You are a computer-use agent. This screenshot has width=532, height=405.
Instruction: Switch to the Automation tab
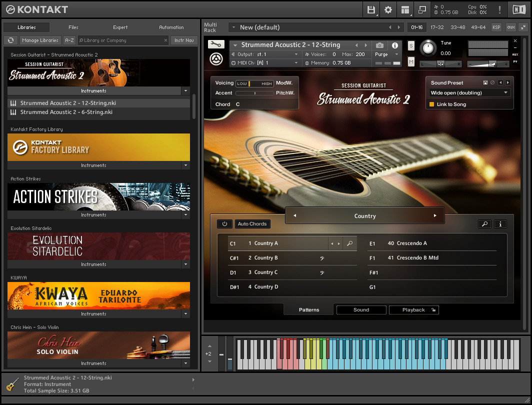(x=171, y=27)
